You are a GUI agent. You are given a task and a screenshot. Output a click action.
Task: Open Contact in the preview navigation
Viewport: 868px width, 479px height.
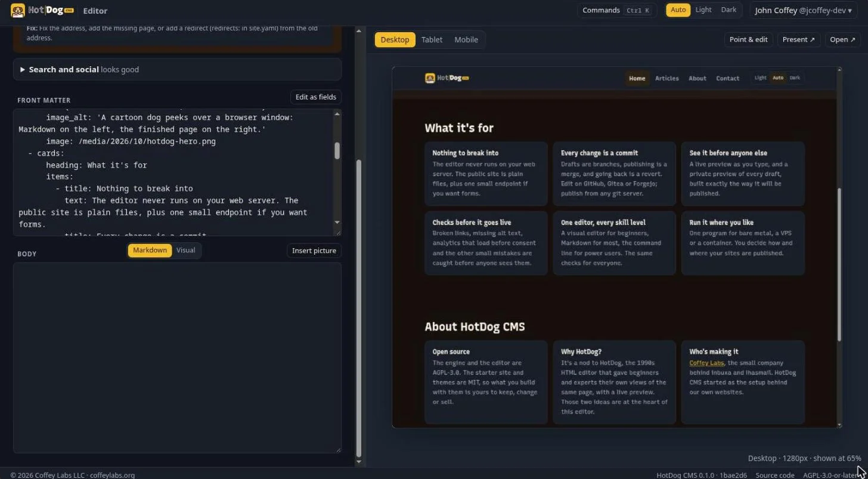tap(727, 78)
